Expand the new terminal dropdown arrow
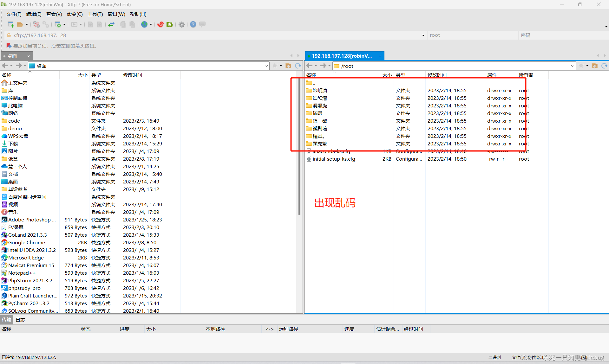609x364 pixels. (x=81, y=24)
